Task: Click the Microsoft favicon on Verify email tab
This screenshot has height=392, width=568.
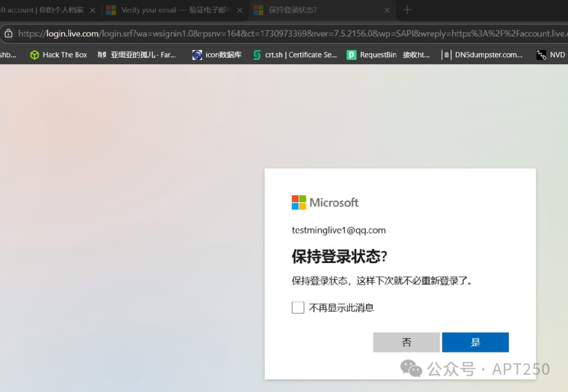Action: pos(111,10)
